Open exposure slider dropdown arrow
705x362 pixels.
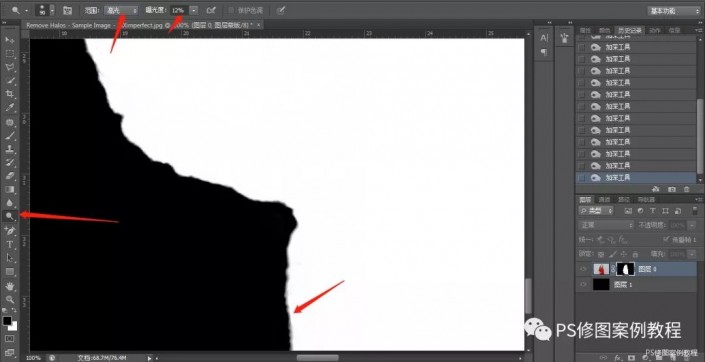click(x=193, y=10)
